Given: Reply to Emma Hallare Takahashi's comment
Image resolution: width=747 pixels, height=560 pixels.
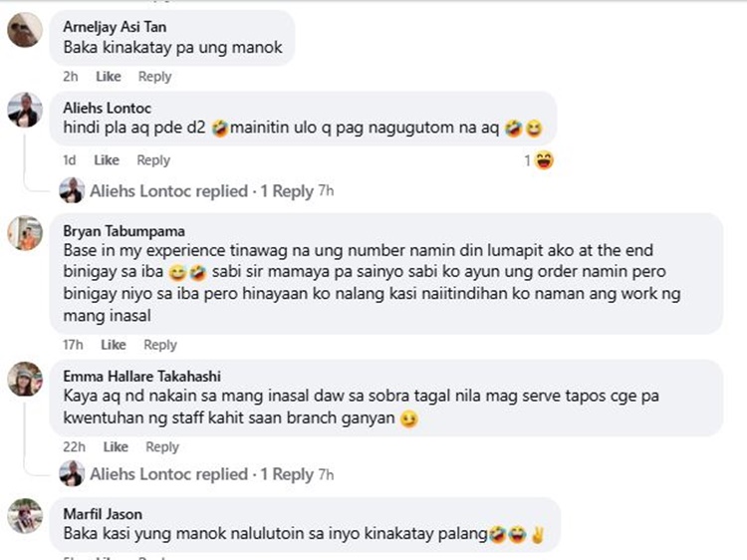Looking at the screenshot, I should coord(162,447).
